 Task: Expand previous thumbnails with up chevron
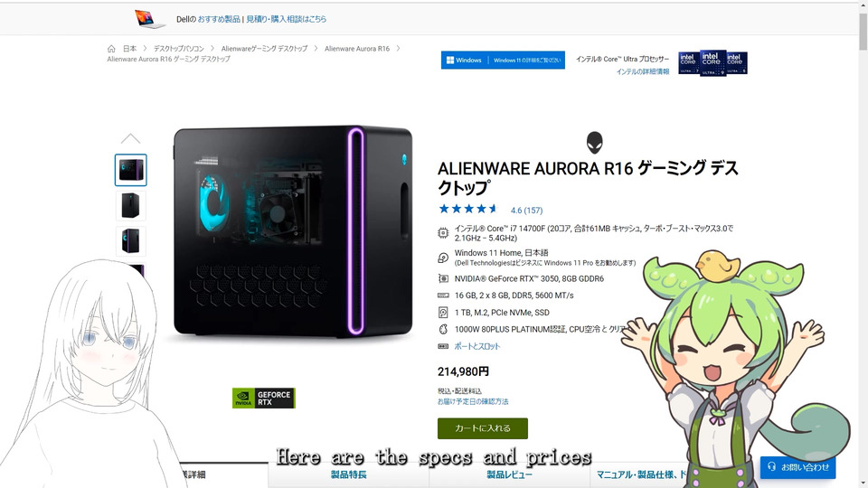pos(130,138)
